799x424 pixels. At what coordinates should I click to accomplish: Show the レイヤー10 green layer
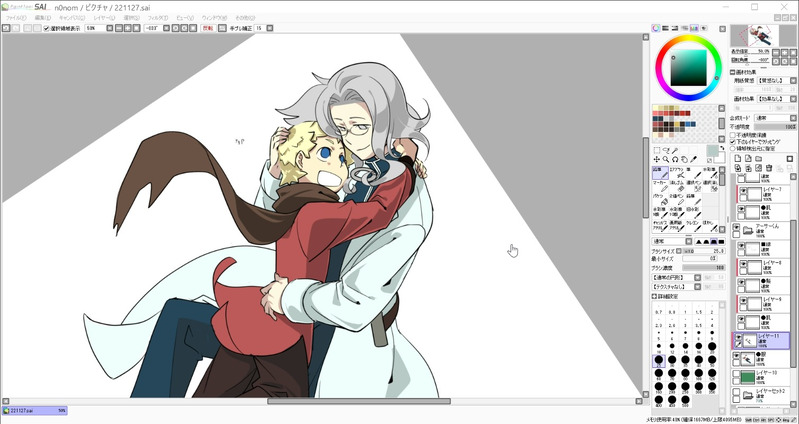[736, 374]
